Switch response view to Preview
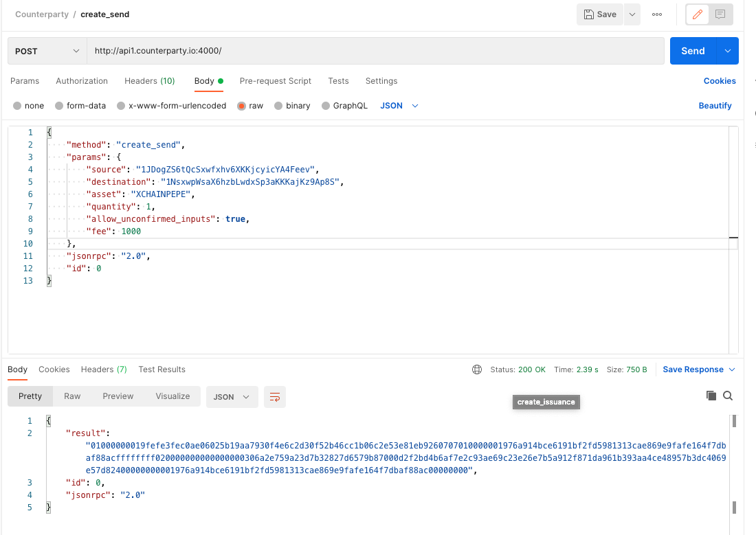Image resolution: width=756 pixels, height=535 pixels. [x=118, y=396]
